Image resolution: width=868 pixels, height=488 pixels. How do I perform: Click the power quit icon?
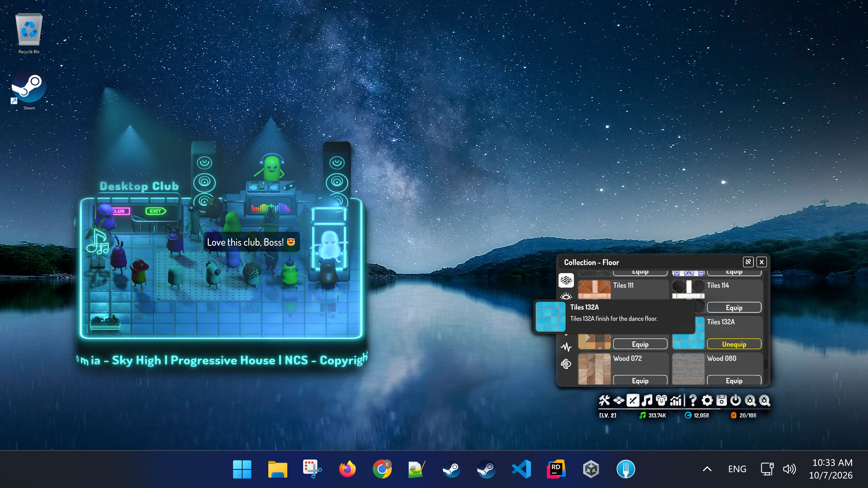[x=735, y=400]
